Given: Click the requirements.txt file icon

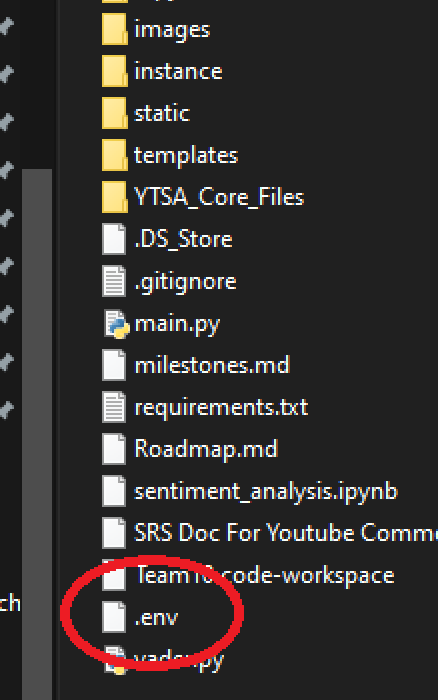Looking at the screenshot, I should 114,407.
